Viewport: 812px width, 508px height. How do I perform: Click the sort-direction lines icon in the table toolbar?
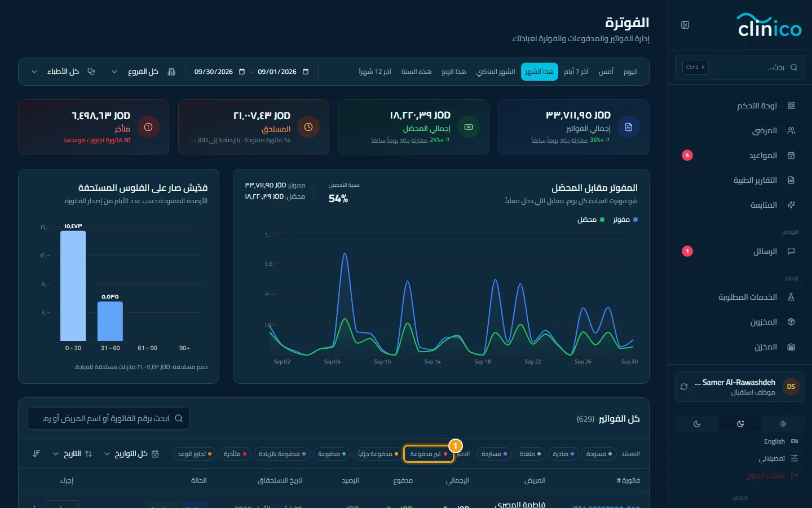coord(37,454)
